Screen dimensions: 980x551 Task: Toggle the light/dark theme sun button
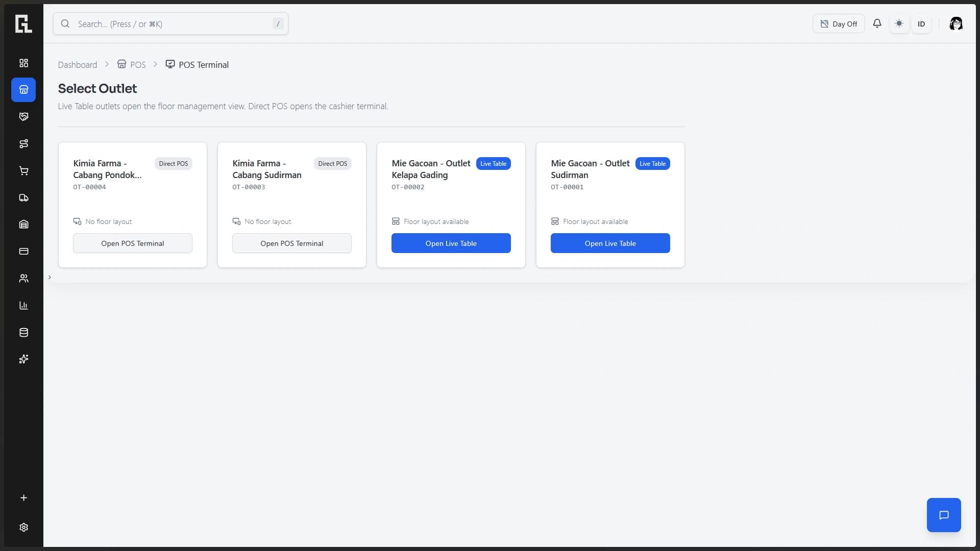[899, 23]
